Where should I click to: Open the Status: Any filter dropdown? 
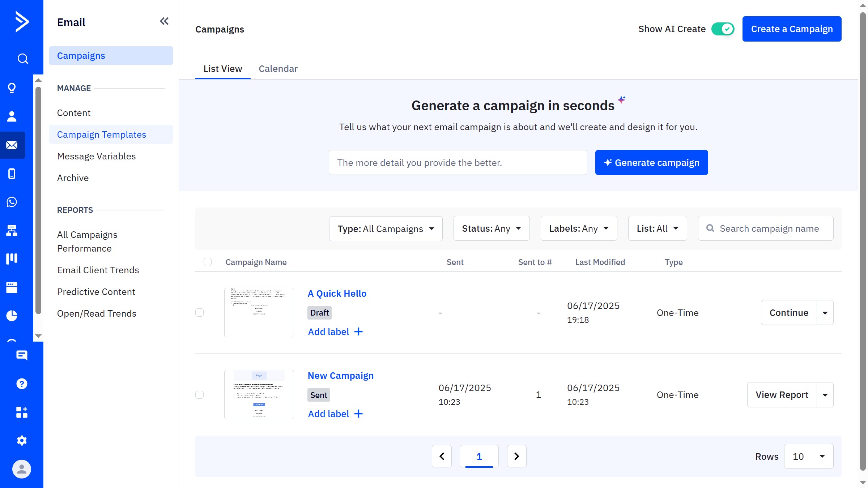491,228
